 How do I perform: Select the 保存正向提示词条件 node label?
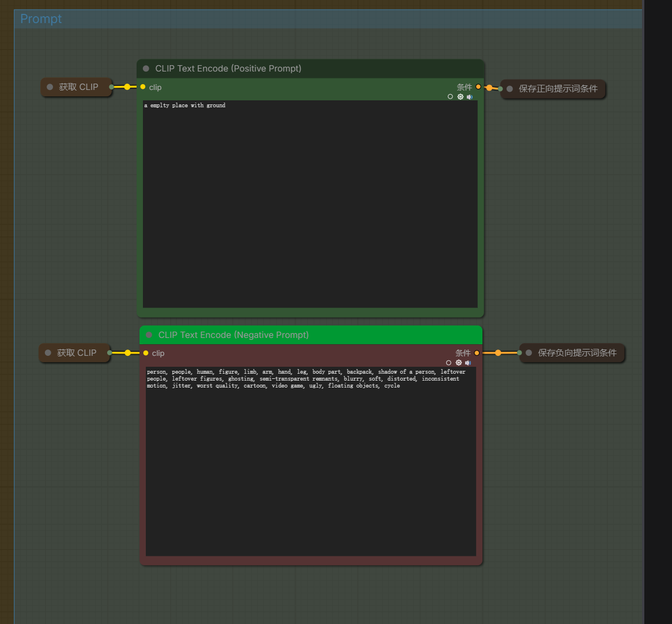pos(558,89)
